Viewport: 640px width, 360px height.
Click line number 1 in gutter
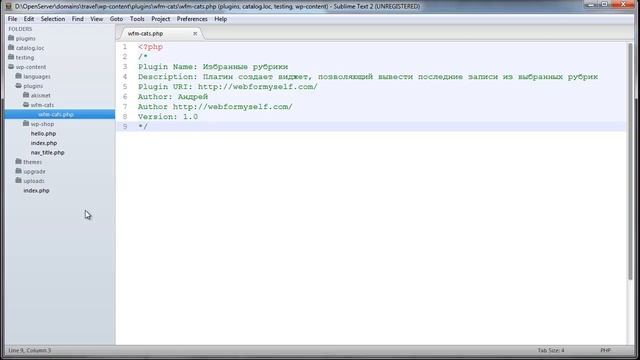pos(125,47)
